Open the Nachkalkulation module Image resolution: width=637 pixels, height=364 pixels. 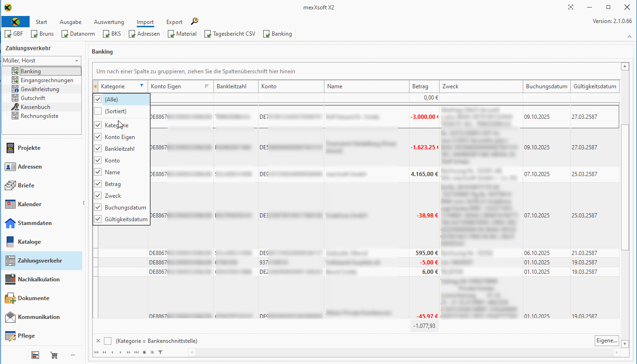(x=41, y=279)
